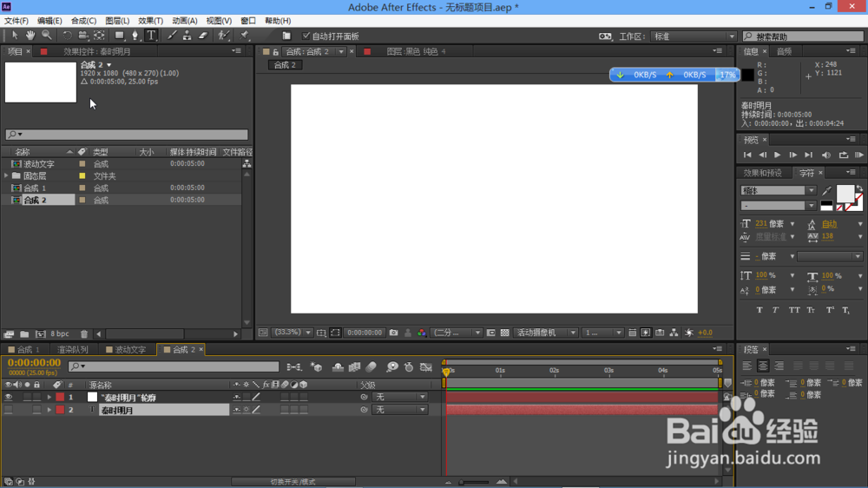Open the 合成(C) menu
The width and height of the screenshot is (868, 488).
click(83, 21)
